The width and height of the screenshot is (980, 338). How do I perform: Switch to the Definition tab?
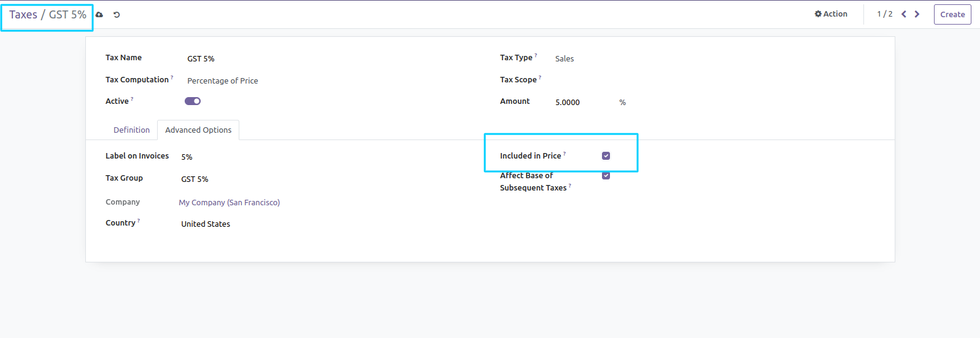(x=131, y=130)
